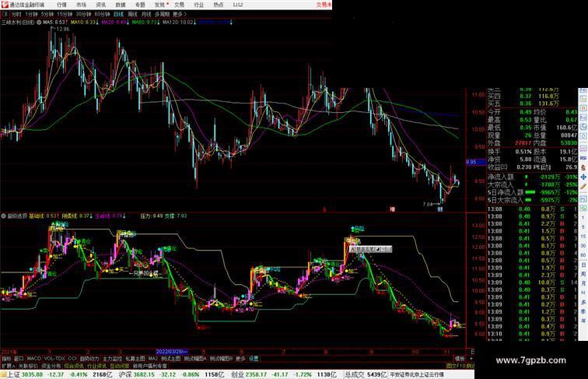Click the 5日大宗流入 row label
This screenshot has width=588, height=379.
pyautogui.click(x=505, y=200)
